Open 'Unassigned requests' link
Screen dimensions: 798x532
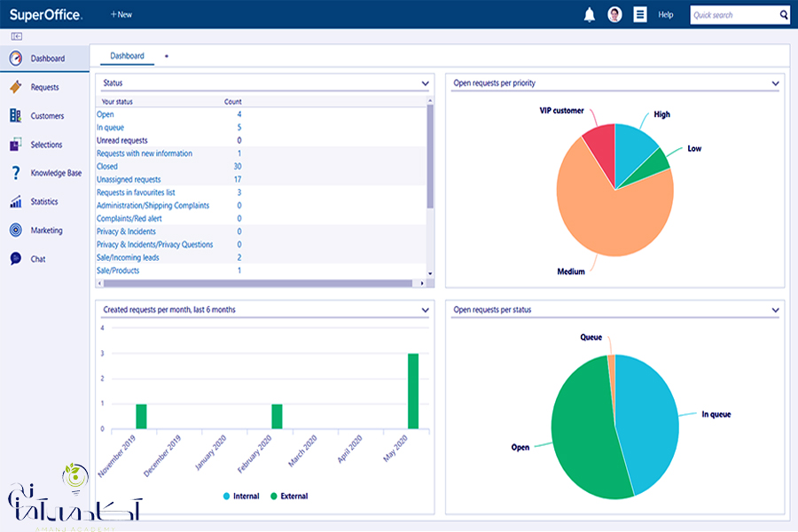tap(129, 179)
